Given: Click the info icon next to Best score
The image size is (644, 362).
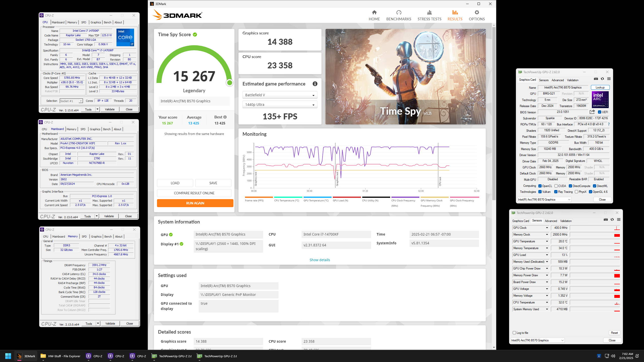Looking at the screenshot, I should pyautogui.click(x=225, y=117).
